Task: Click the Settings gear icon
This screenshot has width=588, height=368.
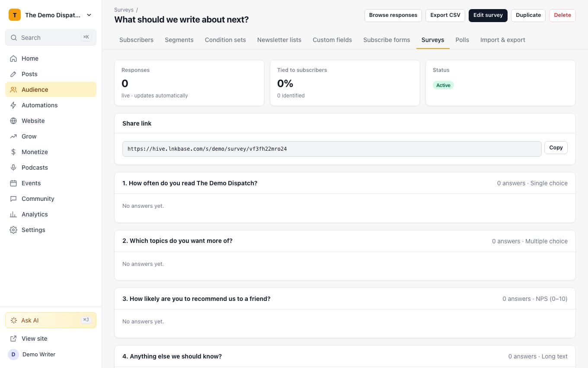Action: 13,230
